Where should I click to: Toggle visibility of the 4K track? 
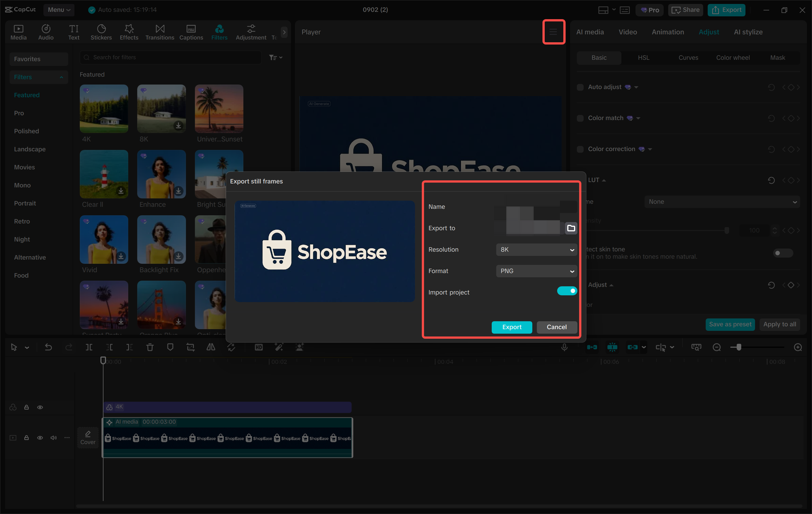point(40,407)
